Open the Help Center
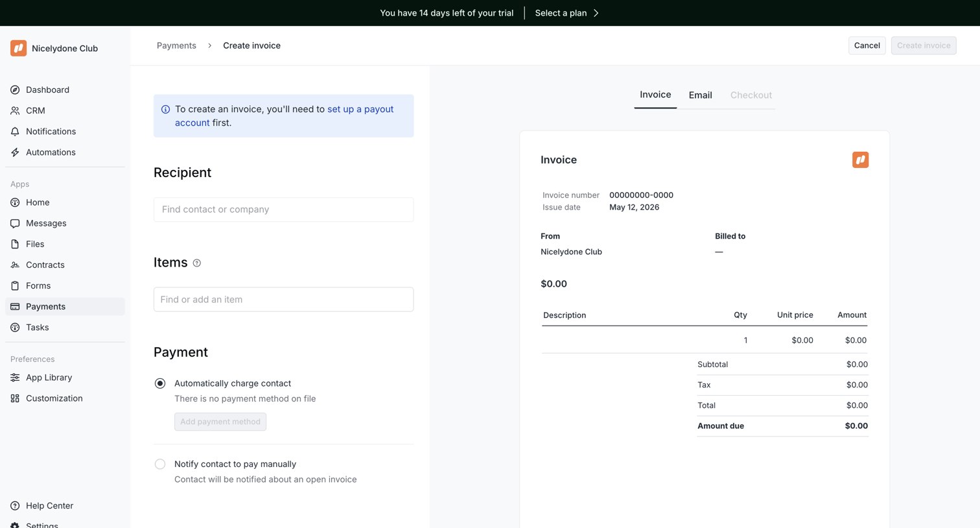The image size is (980, 528). [65, 506]
